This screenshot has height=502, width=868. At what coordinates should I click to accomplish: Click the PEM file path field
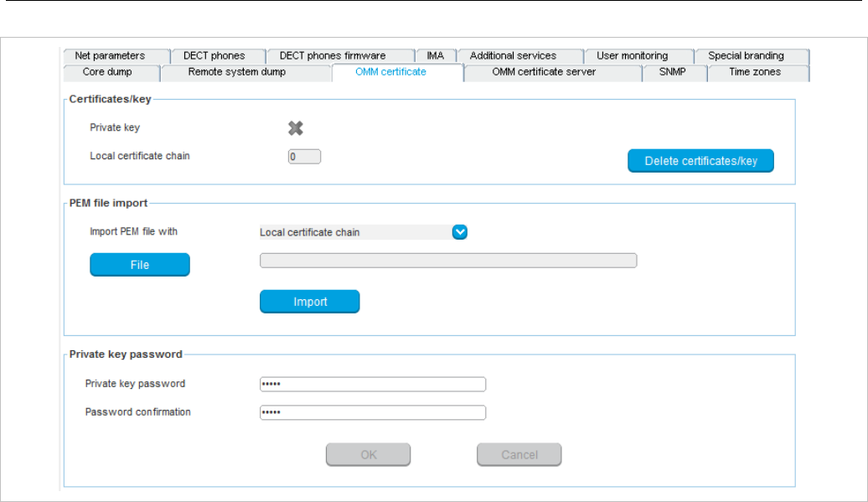point(448,261)
